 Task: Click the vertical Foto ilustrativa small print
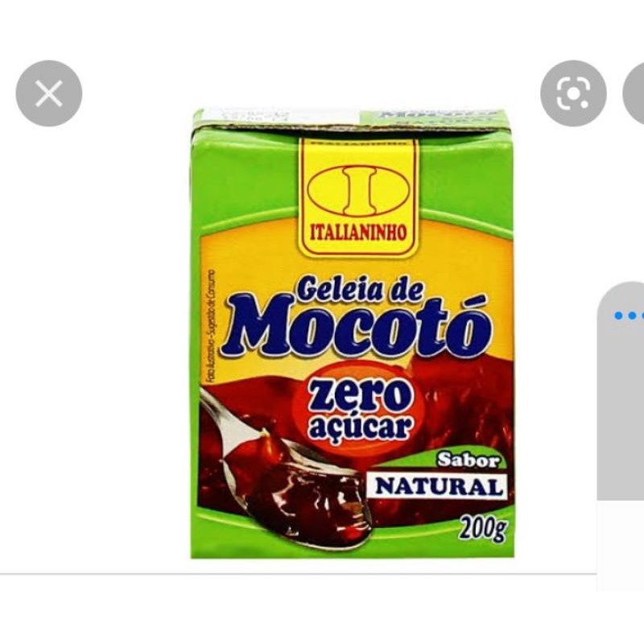pyautogui.click(x=210, y=328)
